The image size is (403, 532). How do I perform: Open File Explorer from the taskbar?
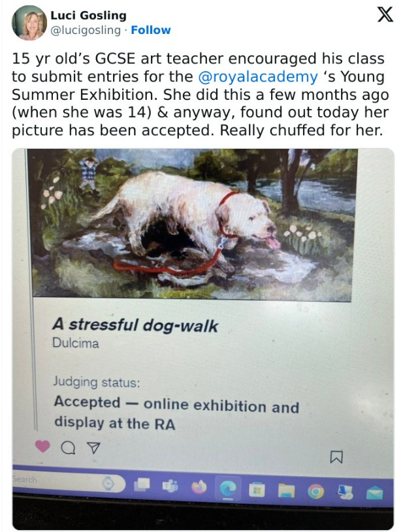pos(287,490)
